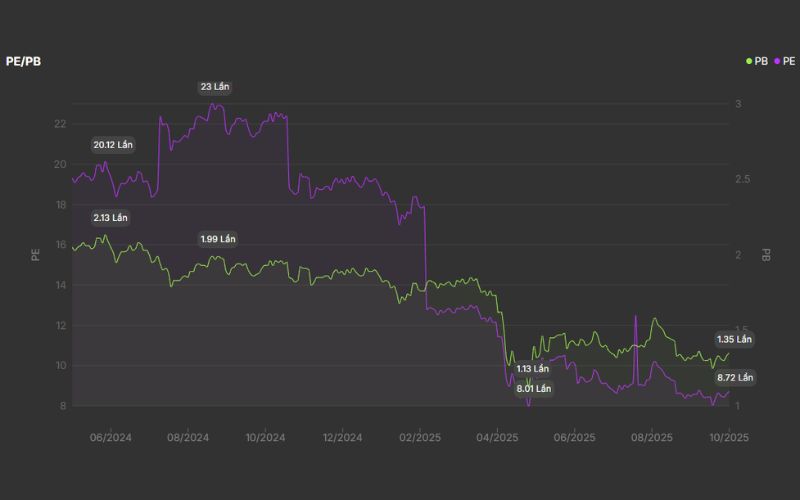Select the 23 Lần peak label
The width and height of the screenshot is (800, 500).
[215, 87]
